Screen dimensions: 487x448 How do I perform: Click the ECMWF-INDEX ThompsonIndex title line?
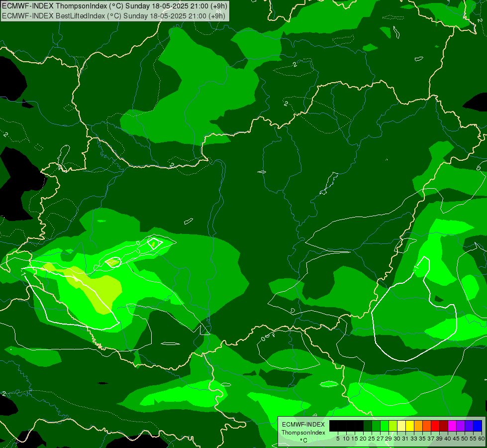click(x=115, y=6)
